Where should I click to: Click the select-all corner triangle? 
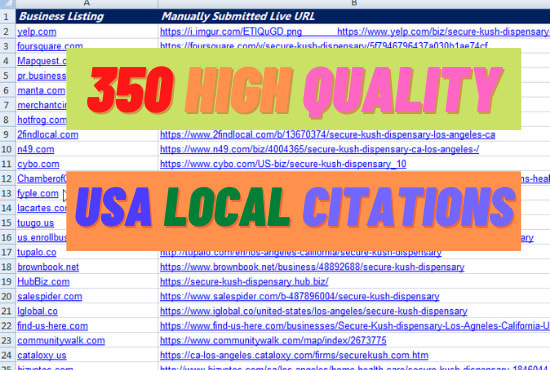pos(7,4)
